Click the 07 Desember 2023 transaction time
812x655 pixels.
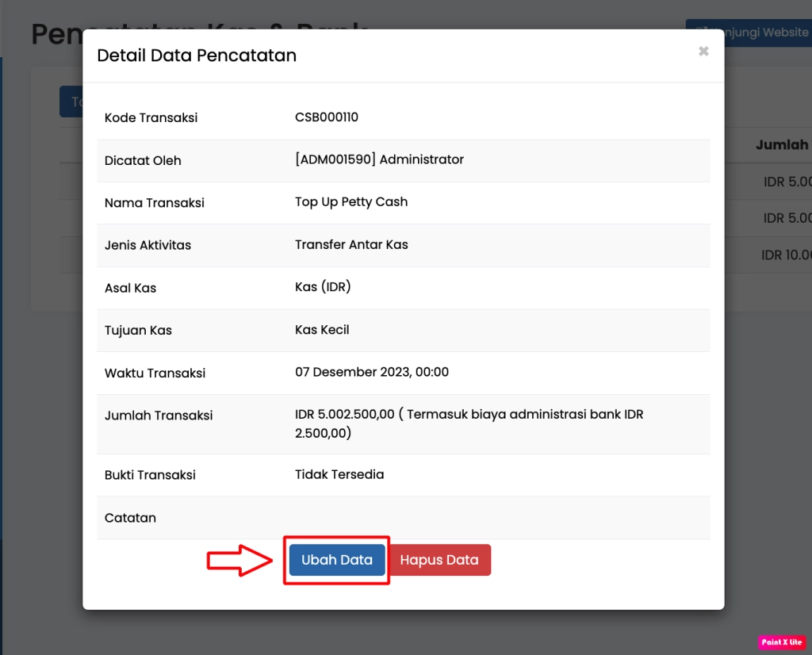[x=372, y=372]
